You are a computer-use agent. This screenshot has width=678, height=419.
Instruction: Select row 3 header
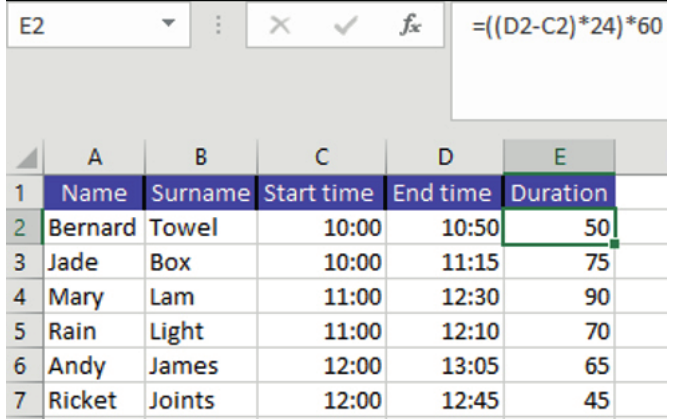pyautogui.click(x=25, y=262)
